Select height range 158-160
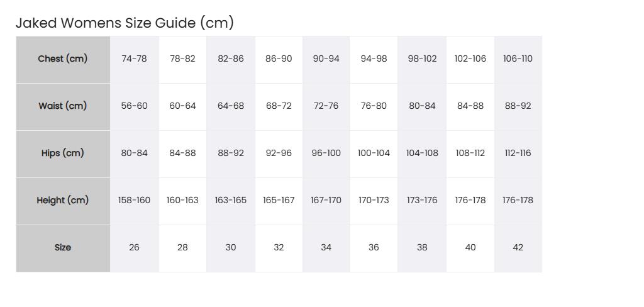 (x=135, y=201)
